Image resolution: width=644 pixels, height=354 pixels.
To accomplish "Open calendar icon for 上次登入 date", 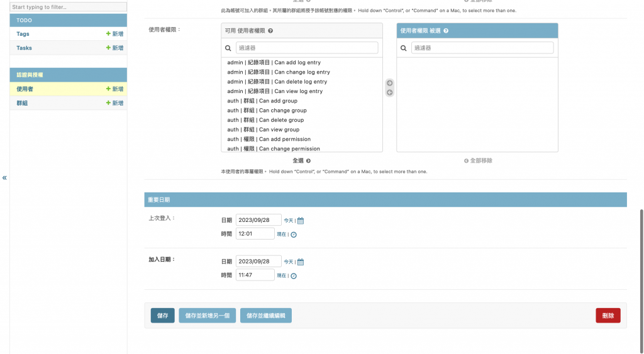I will pyautogui.click(x=301, y=221).
